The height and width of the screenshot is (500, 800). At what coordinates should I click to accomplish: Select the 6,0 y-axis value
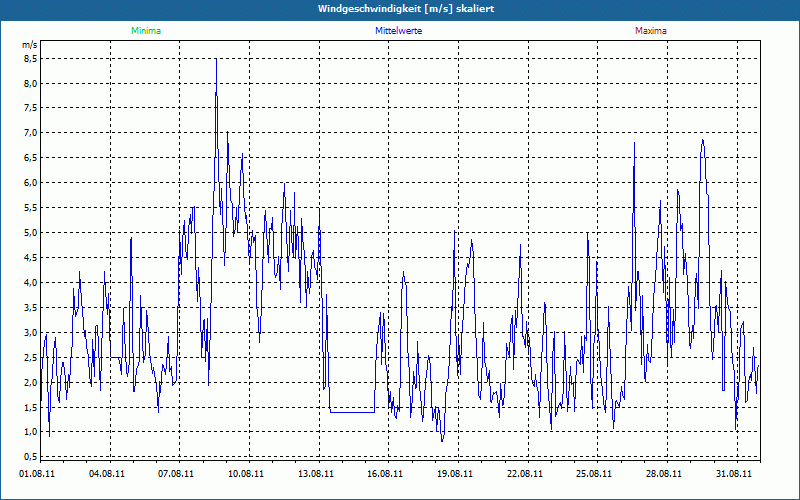pos(31,183)
